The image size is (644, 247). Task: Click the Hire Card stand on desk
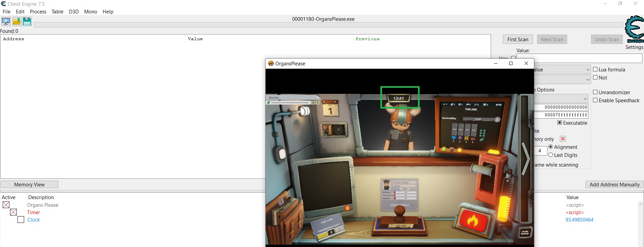coord(329,228)
